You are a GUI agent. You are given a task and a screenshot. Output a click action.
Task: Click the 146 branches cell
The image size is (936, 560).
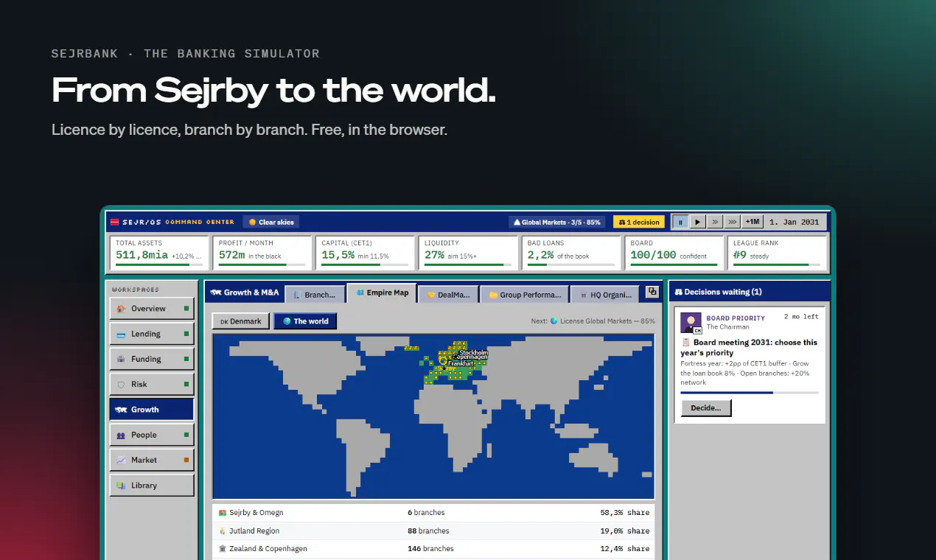click(430, 548)
